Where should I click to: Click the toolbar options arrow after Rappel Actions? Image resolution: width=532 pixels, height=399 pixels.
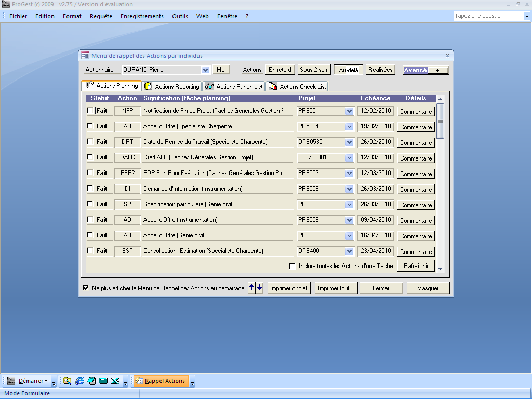pos(192,383)
